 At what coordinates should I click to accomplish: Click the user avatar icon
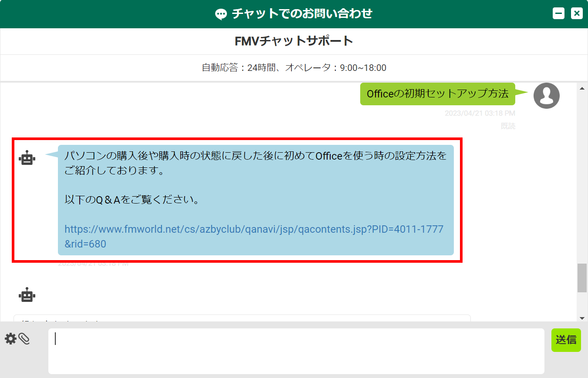(x=546, y=96)
